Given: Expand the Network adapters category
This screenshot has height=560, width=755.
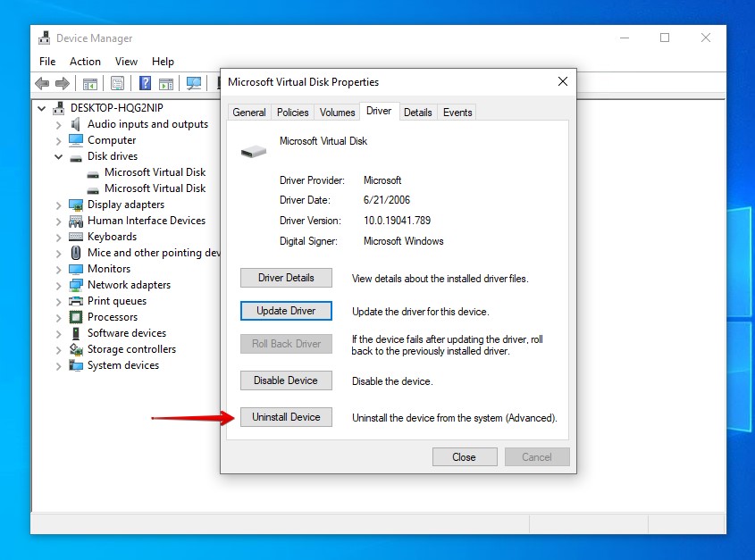Looking at the screenshot, I should tap(58, 286).
